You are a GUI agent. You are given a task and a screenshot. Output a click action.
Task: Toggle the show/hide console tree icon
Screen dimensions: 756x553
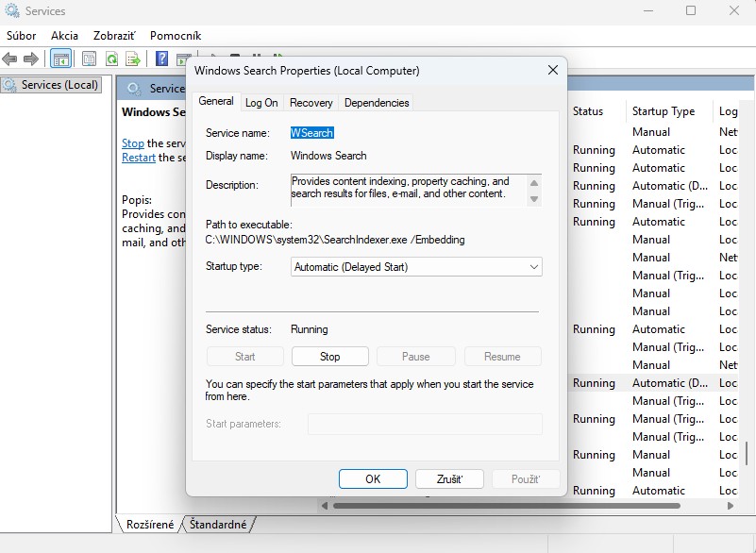pyautogui.click(x=60, y=59)
